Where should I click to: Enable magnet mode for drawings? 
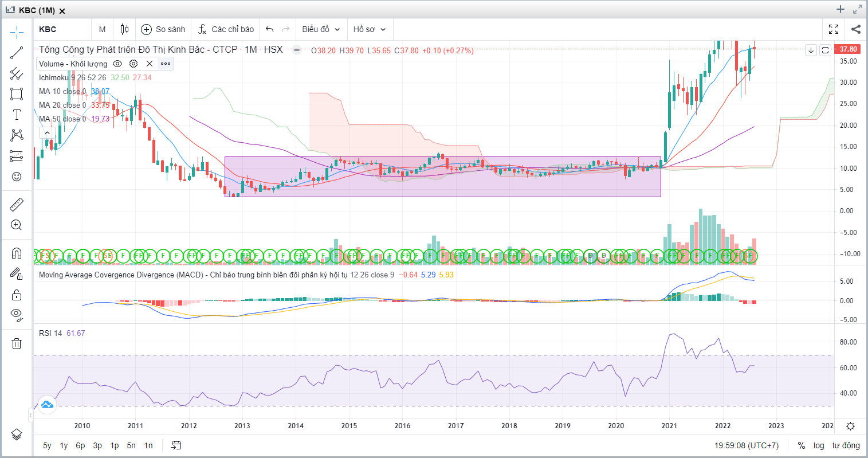17,253
